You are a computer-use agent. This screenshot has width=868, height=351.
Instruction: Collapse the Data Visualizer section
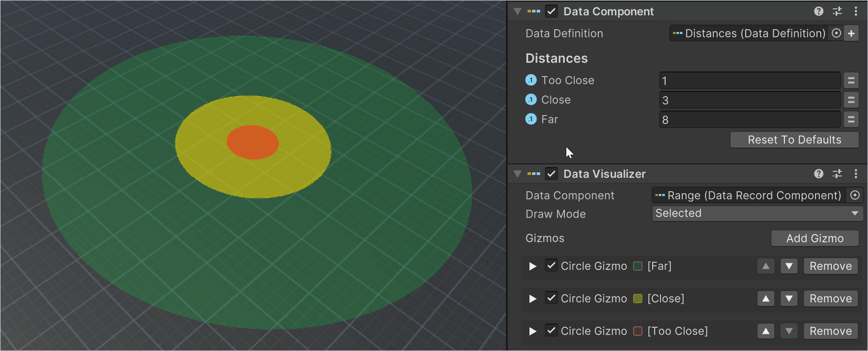[x=518, y=174]
